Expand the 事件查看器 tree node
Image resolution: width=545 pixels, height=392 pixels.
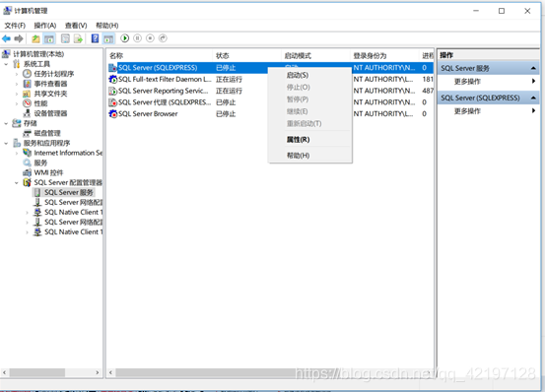click(17, 84)
